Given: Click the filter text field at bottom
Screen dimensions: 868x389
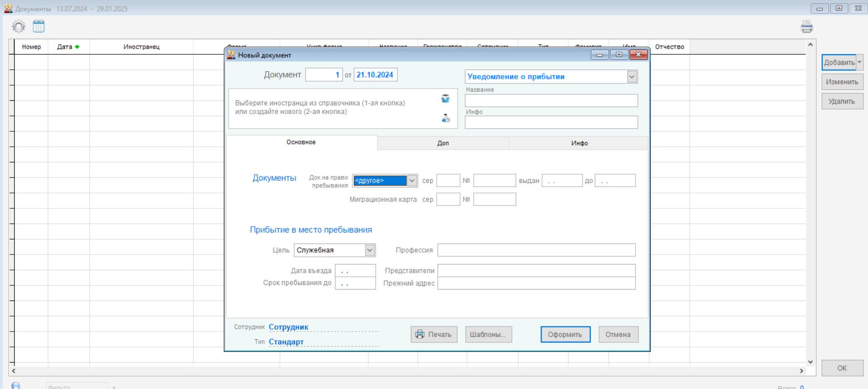Looking at the screenshot, I should click(77, 386).
